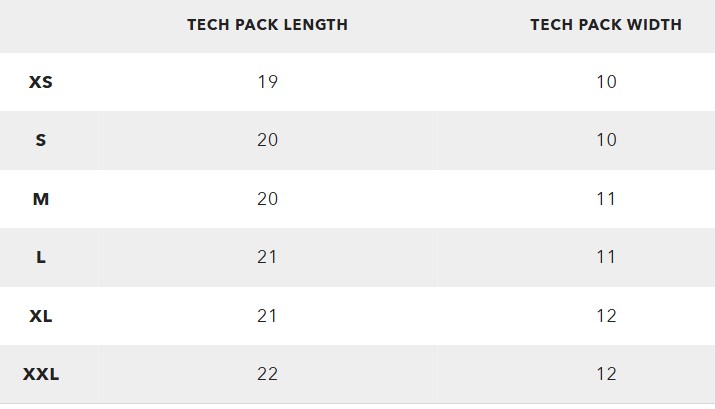Select the XS size row label
The width and height of the screenshot is (715, 409).
(41, 82)
